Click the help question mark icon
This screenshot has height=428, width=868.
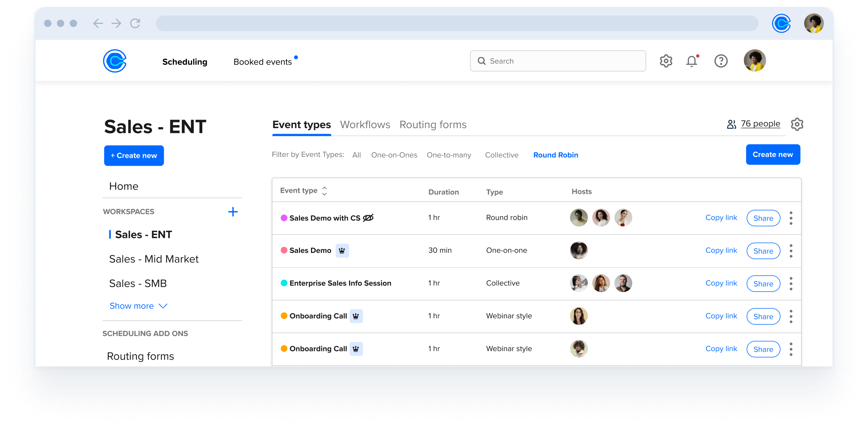click(x=721, y=61)
